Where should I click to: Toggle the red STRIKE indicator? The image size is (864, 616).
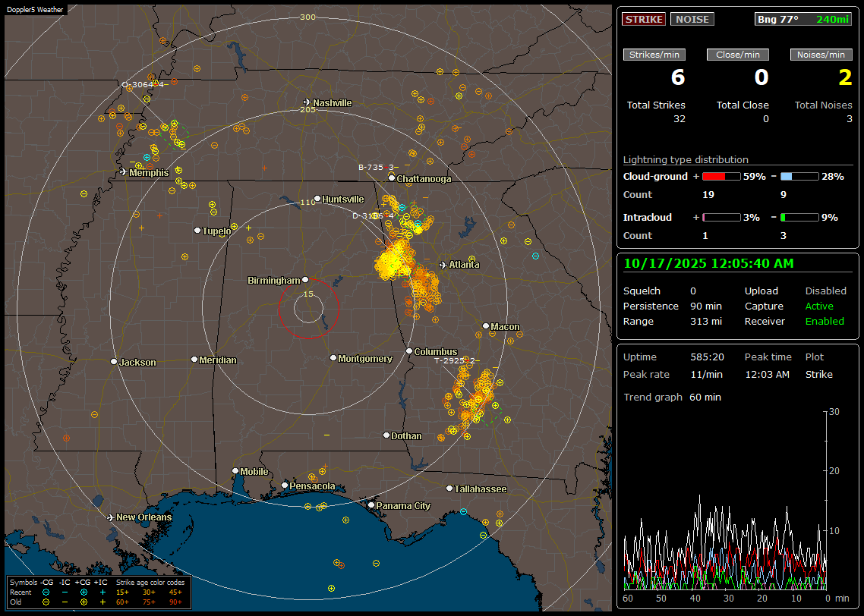pyautogui.click(x=644, y=19)
